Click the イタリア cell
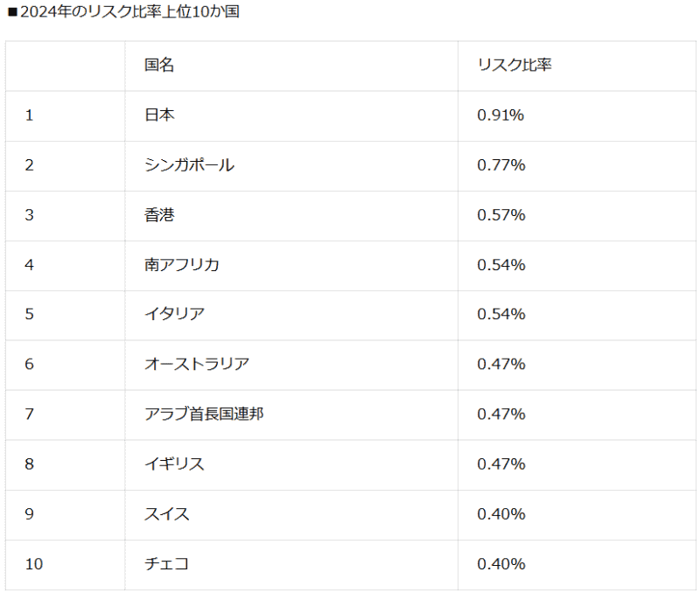The image size is (700, 593). tap(174, 314)
